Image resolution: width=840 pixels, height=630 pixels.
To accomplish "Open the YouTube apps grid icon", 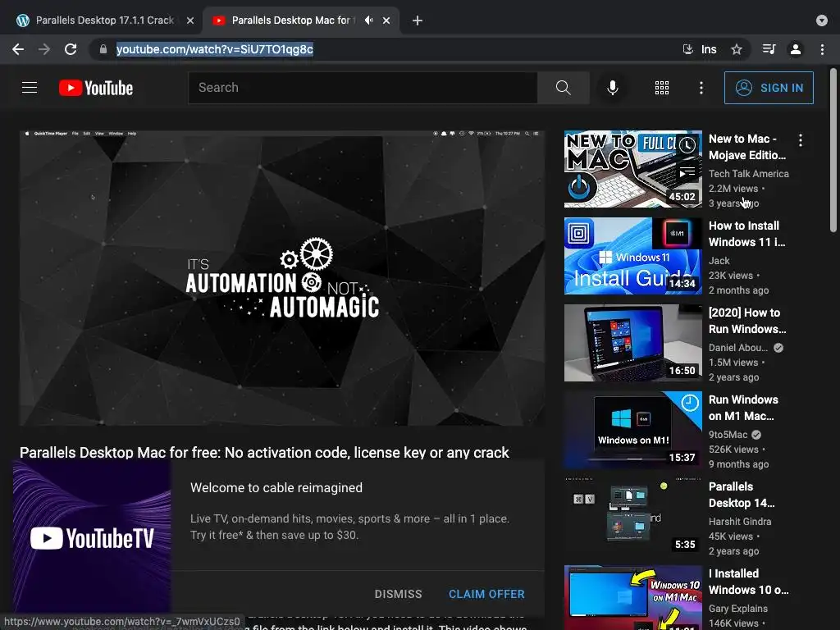I will coord(662,87).
